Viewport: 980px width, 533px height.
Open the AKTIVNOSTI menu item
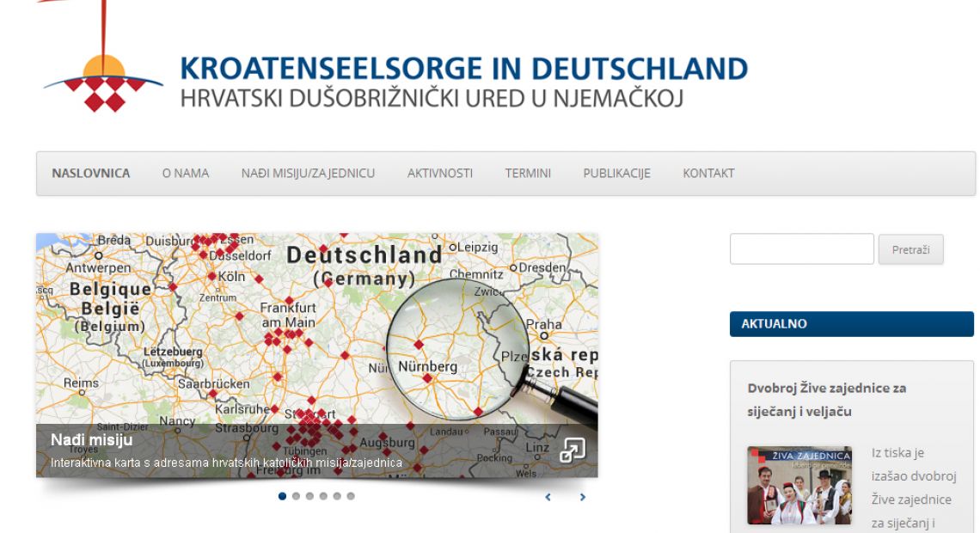coord(440,174)
